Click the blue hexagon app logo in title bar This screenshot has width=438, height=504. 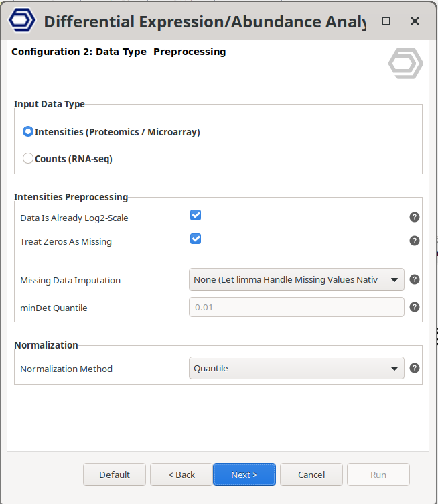(x=21, y=20)
